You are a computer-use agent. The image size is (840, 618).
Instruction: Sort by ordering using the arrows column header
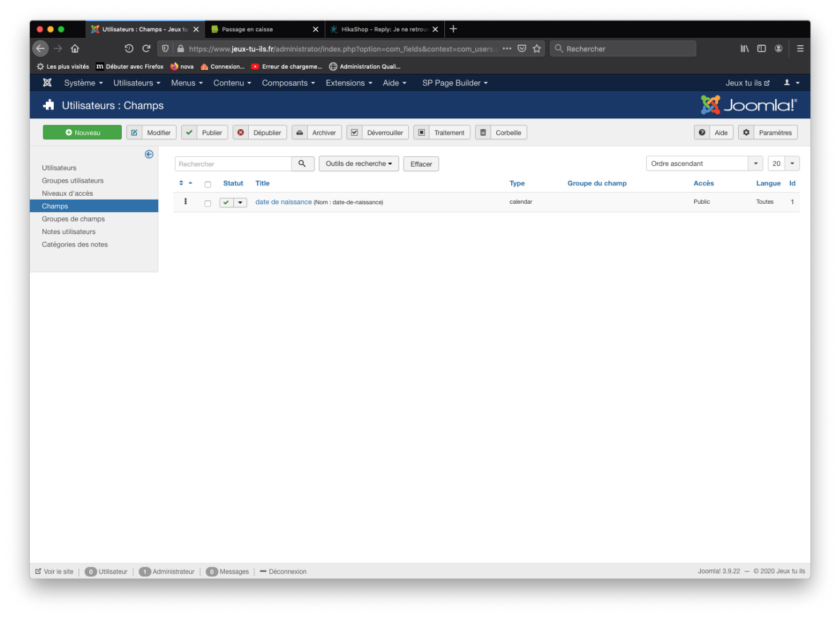[185, 183]
